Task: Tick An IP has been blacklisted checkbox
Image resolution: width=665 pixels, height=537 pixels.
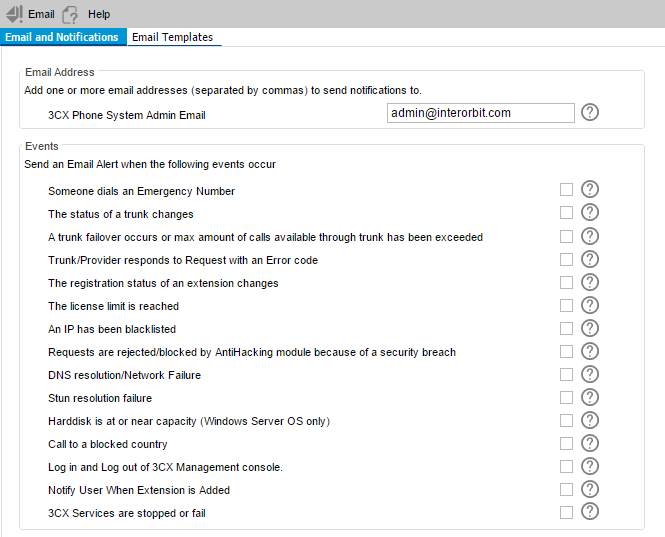Action: click(x=566, y=328)
